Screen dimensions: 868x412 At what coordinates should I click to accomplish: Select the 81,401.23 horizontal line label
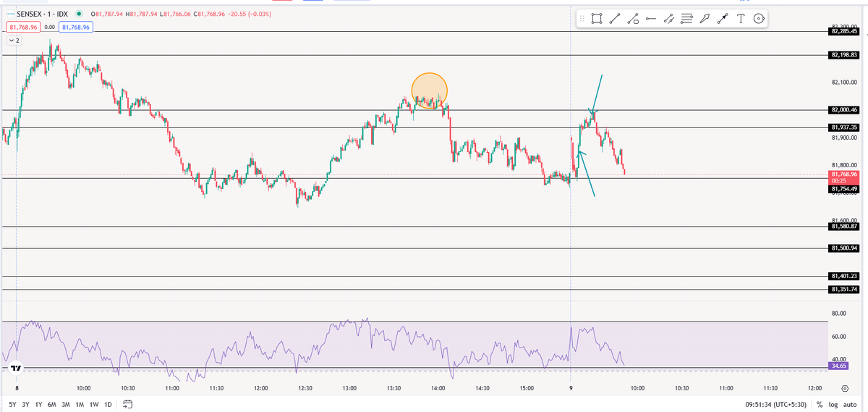click(844, 276)
